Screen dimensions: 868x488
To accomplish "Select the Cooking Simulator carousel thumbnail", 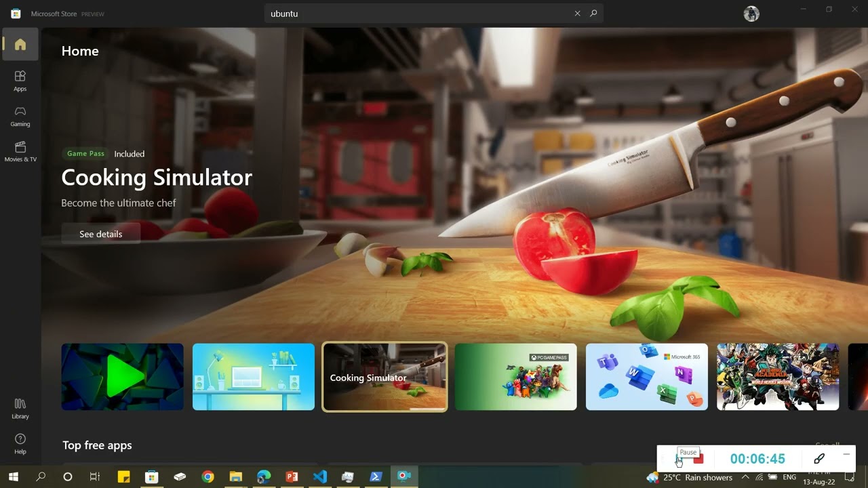I will coord(384,377).
